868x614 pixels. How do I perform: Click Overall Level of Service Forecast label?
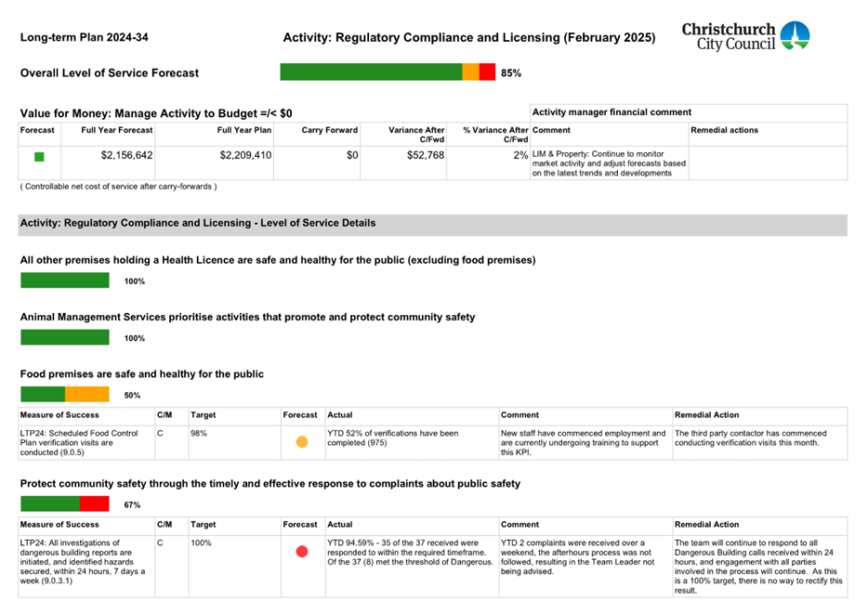pyautogui.click(x=109, y=73)
